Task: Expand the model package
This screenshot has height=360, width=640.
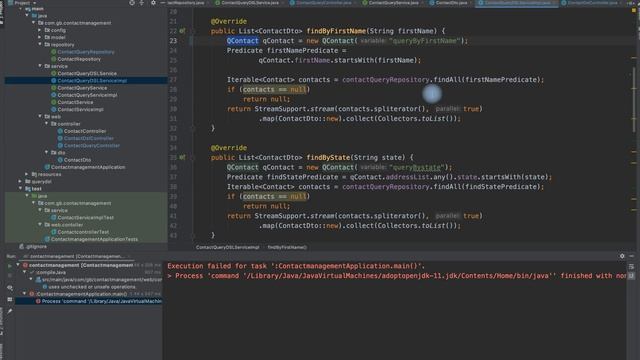Action: pyautogui.click(x=40, y=37)
